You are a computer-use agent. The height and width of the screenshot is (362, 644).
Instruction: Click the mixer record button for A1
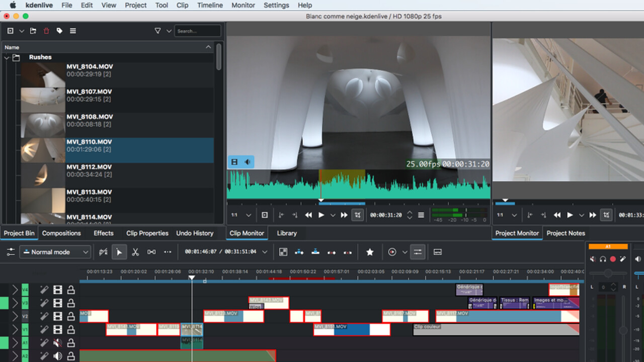pos(613,259)
